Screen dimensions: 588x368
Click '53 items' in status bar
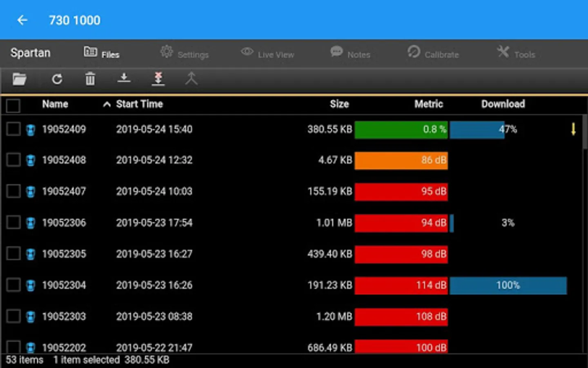tap(24, 360)
